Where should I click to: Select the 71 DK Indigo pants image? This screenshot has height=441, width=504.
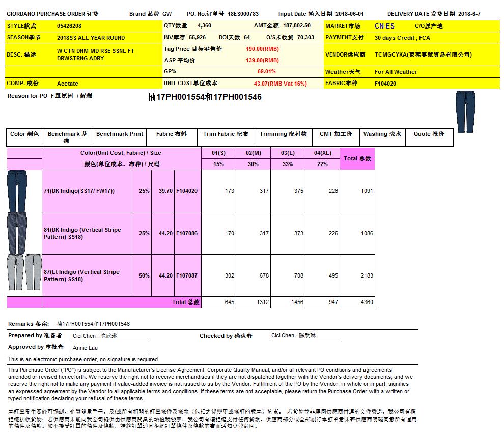point(17,191)
